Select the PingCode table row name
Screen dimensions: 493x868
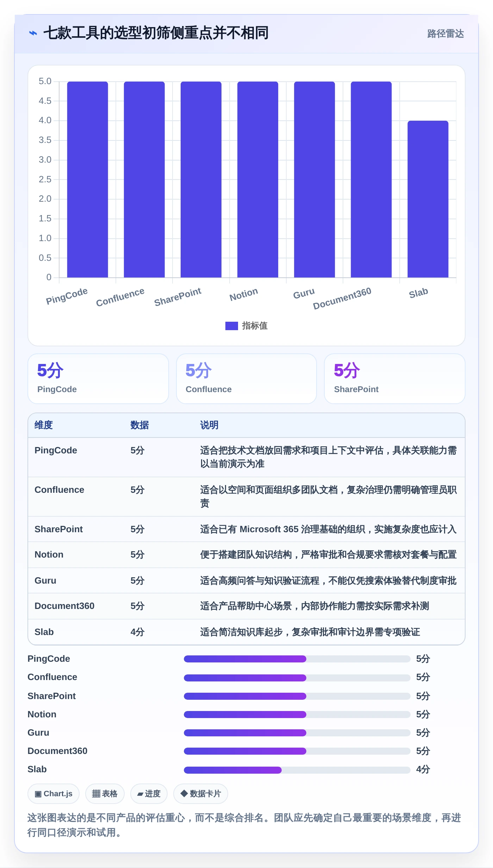(x=56, y=451)
